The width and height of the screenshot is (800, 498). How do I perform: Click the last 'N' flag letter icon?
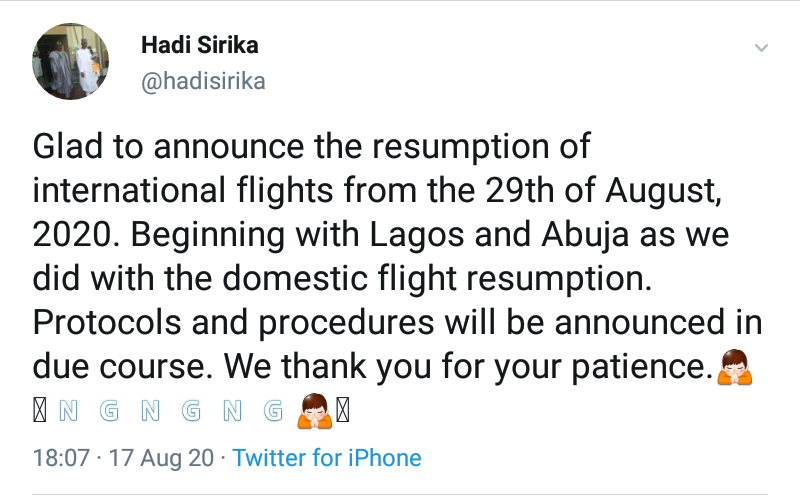coord(231,411)
